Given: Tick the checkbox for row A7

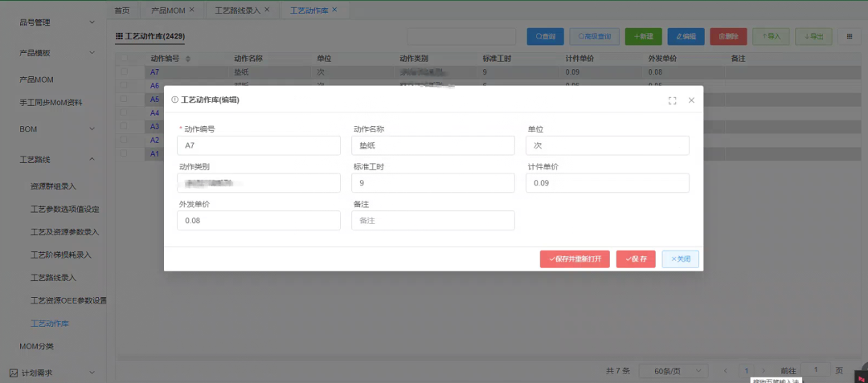Looking at the screenshot, I should click(124, 71).
